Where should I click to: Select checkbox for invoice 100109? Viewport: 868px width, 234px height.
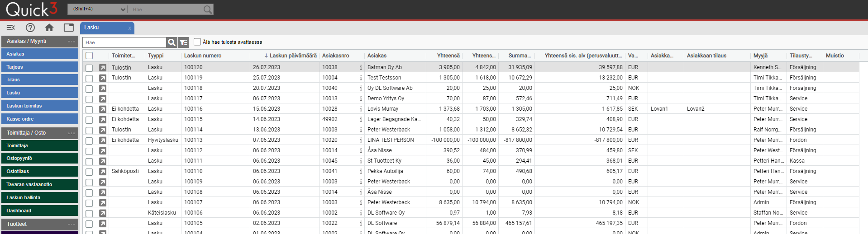pyautogui.click(x=89, y=182)
